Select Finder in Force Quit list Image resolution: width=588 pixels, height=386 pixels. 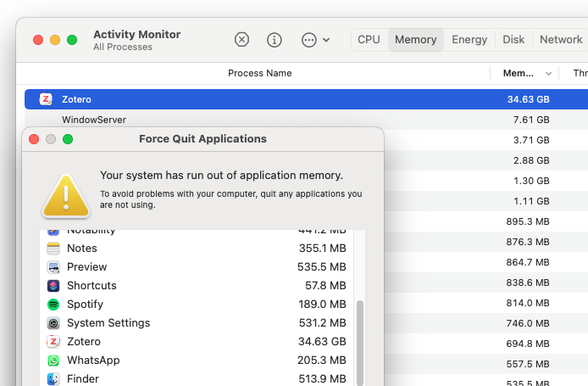197,378
